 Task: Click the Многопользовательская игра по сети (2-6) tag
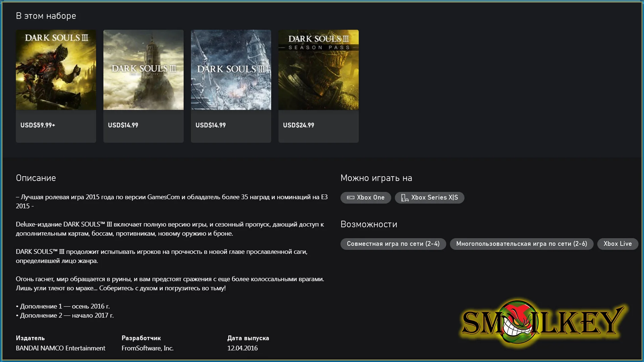pyautogui.click(x=522, y=244)
